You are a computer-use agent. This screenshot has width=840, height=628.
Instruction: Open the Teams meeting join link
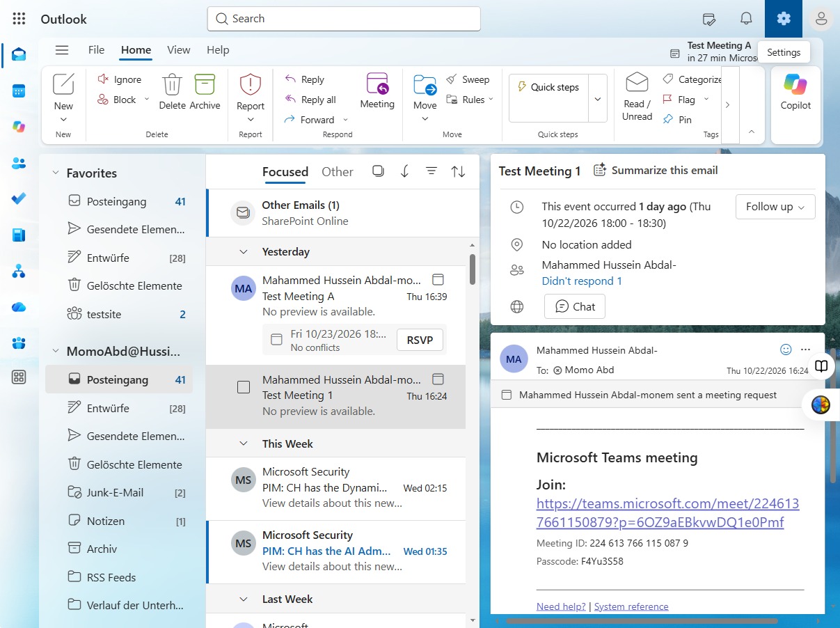pyautogui.click(x=667, y=512)
